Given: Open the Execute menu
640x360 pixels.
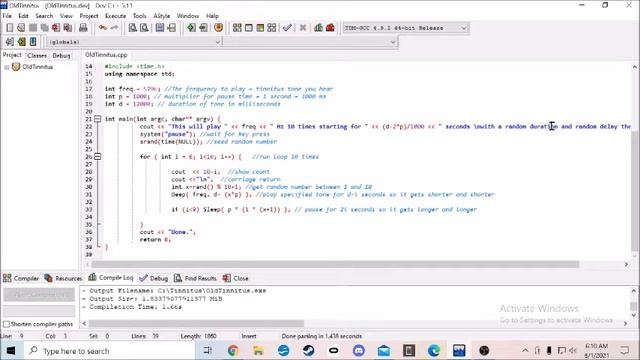Looking at the screenshot, I should (116, 16).
